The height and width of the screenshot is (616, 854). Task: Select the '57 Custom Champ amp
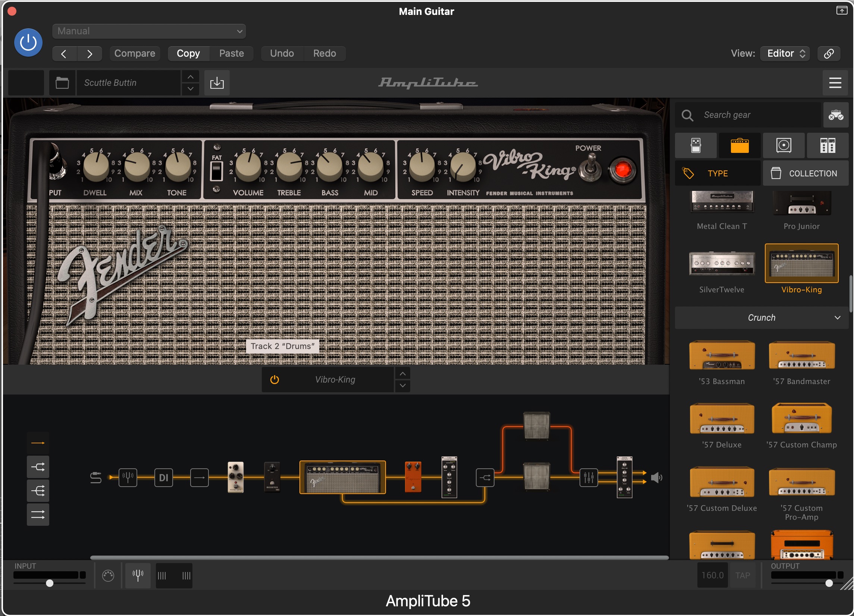pos(802,425)
